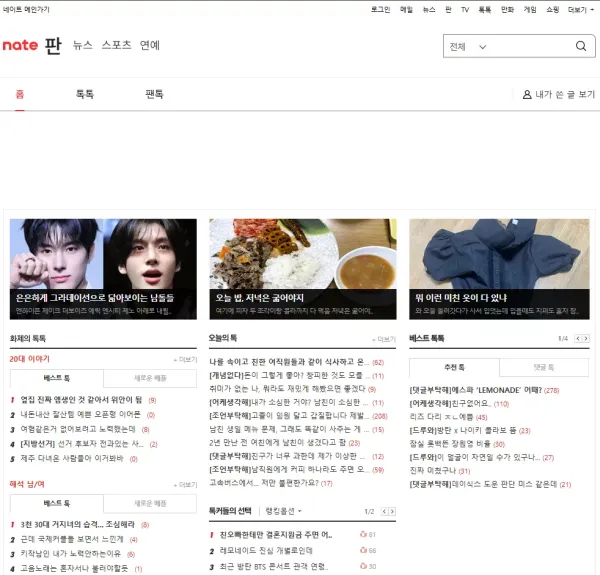
Task: Click 메일 in the top bar
Action: [x=406, y=10]
